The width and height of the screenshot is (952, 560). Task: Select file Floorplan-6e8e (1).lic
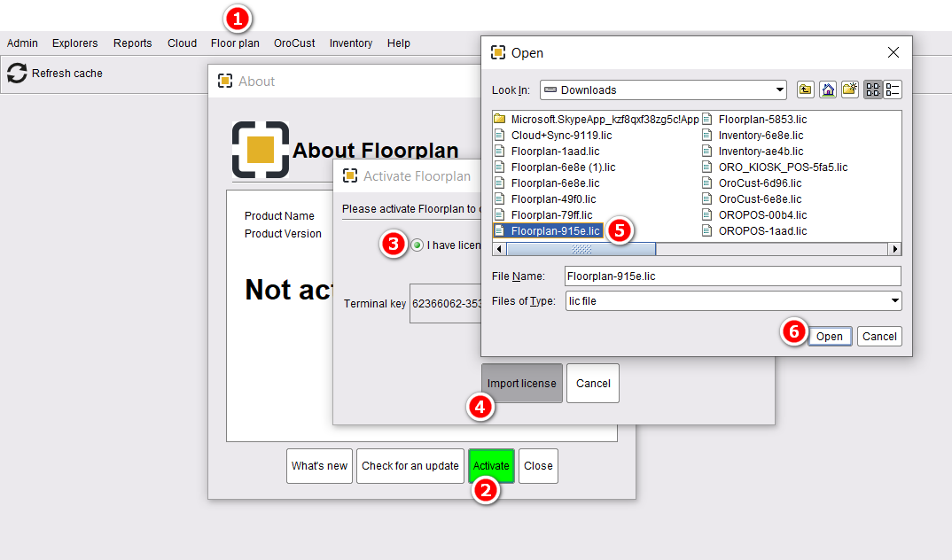coord(563,167)
